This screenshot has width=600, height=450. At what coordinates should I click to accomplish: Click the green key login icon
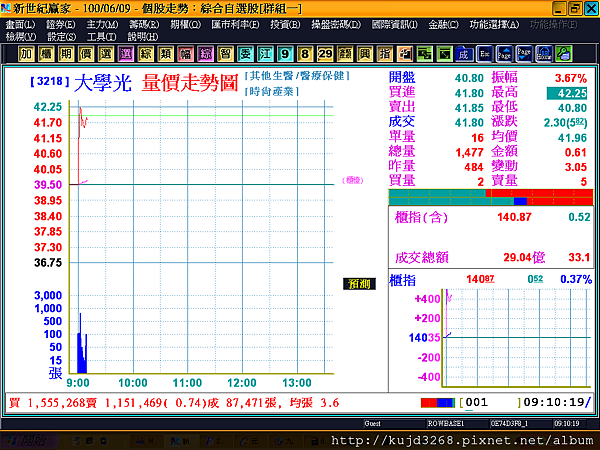click(x=564, y=54)
